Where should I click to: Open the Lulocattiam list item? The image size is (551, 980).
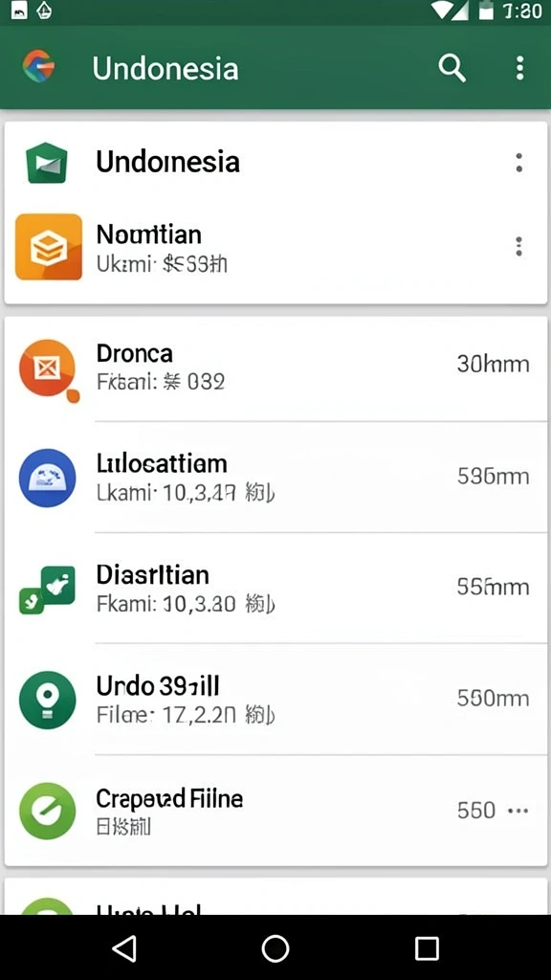pyautogui.click(x=275, y=478)
